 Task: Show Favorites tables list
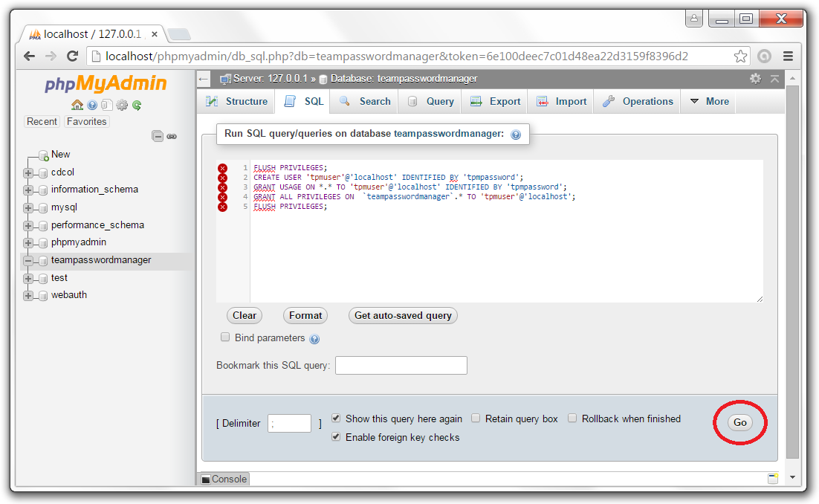click(87, 122)
